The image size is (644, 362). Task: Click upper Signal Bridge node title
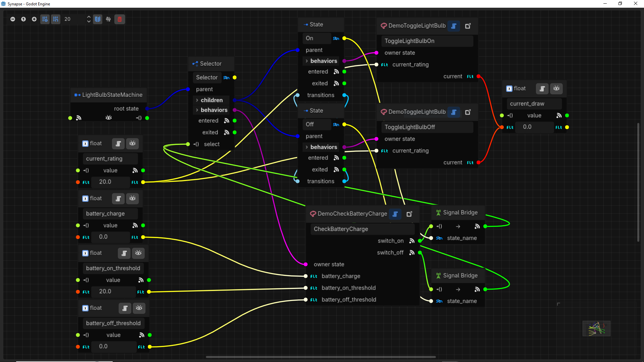click(460, 213)
